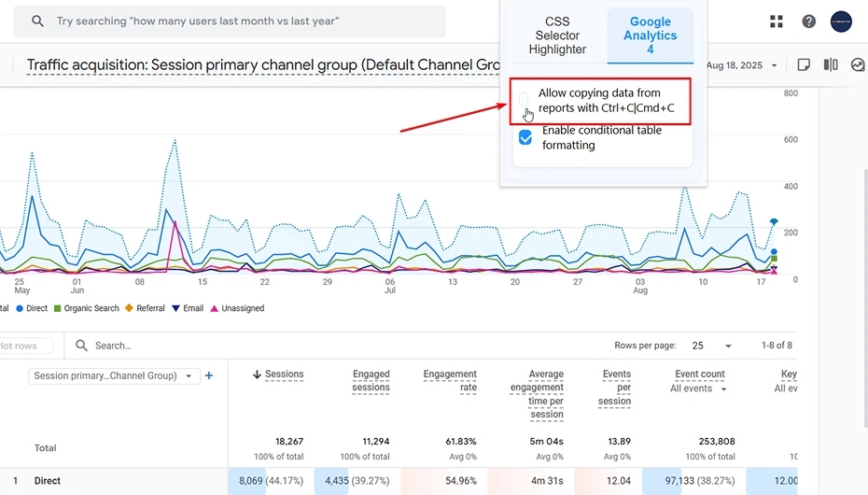
Task: Click the Sessions column header label
Action: 284,375
